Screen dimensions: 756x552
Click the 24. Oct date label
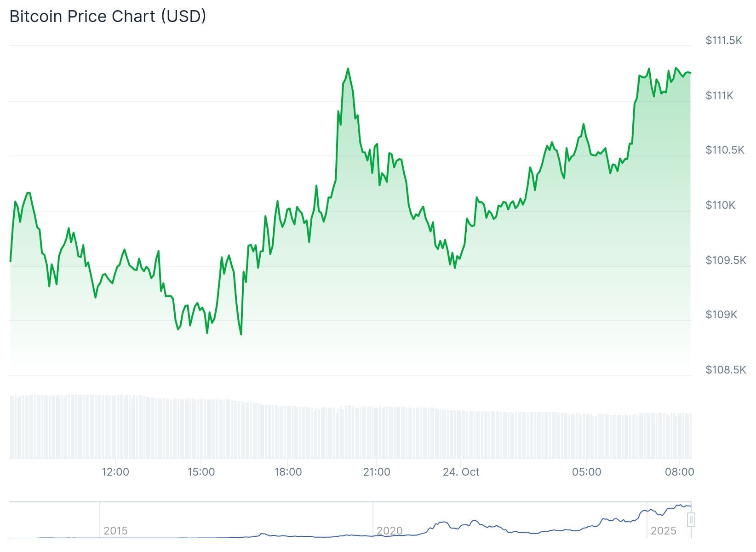461,472
